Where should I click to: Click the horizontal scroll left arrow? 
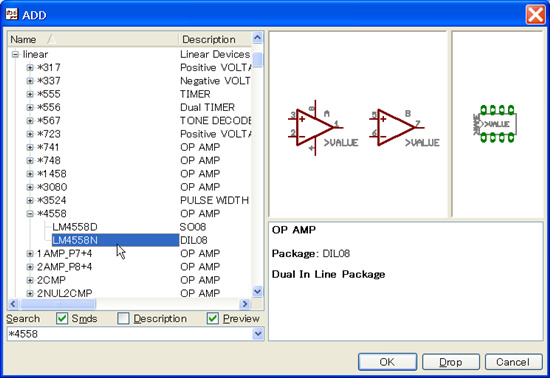pos(13,304)
